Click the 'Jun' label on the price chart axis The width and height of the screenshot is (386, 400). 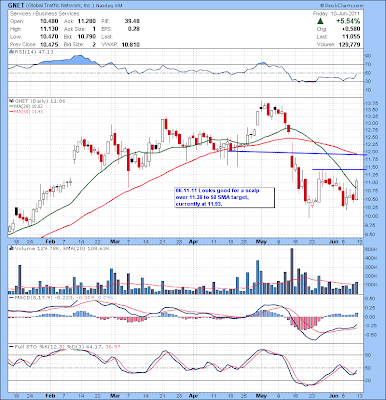[x=333, y=241]
